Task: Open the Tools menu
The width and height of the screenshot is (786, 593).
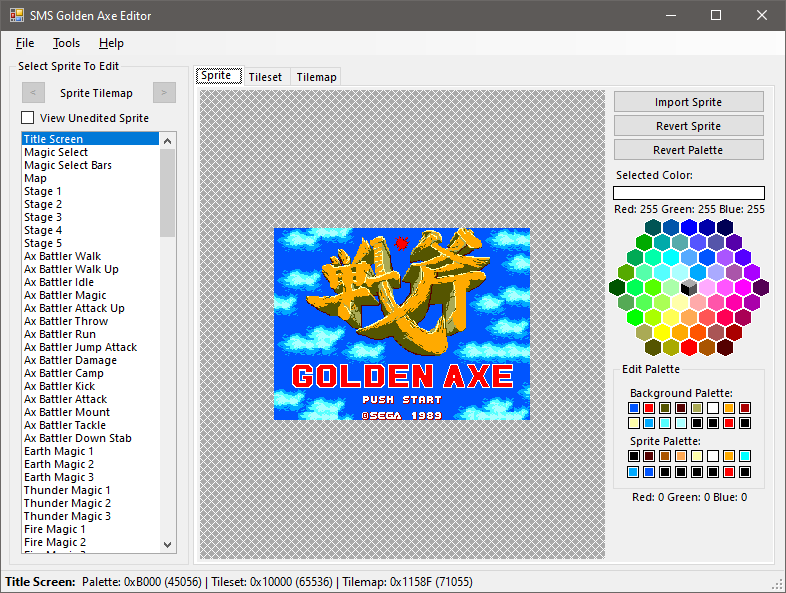Action: tap(66, 43)
